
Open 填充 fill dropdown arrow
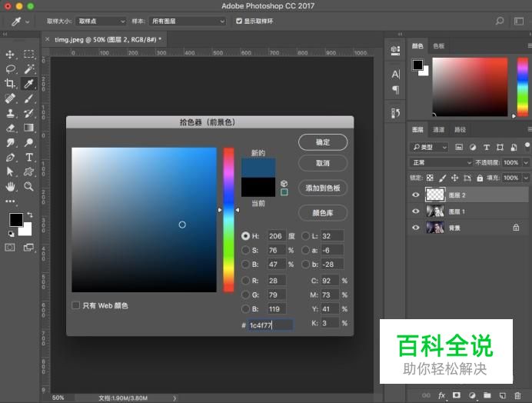pyautogui.click(x=526, y=178)
